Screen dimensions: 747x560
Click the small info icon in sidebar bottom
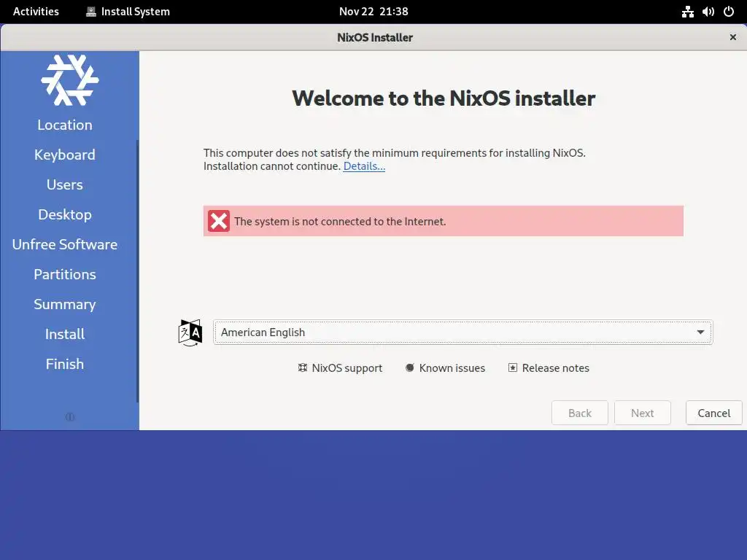(x=69, y=417)
